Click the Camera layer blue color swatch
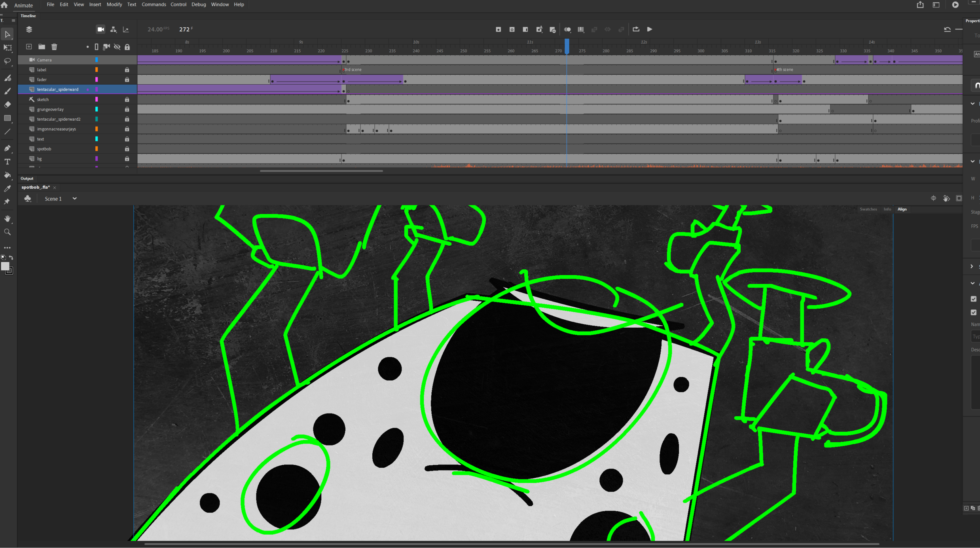980x548 pixels. [97, 60]
